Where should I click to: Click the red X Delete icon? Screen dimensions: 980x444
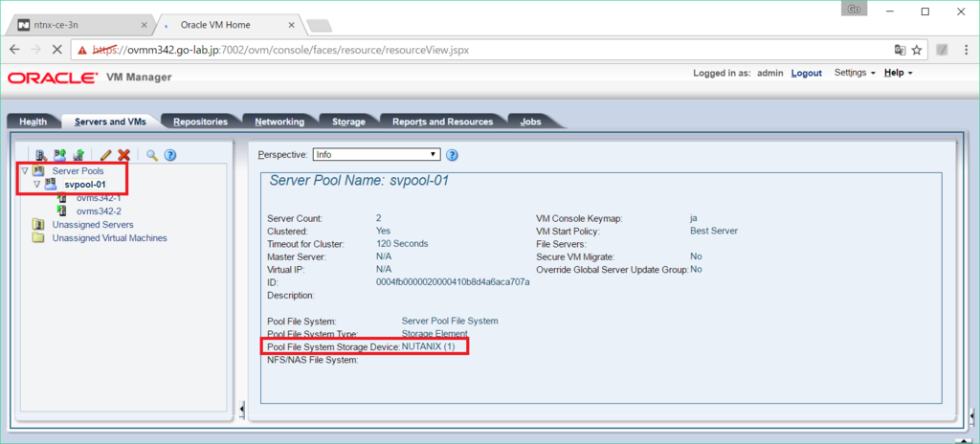coord(123,154)
